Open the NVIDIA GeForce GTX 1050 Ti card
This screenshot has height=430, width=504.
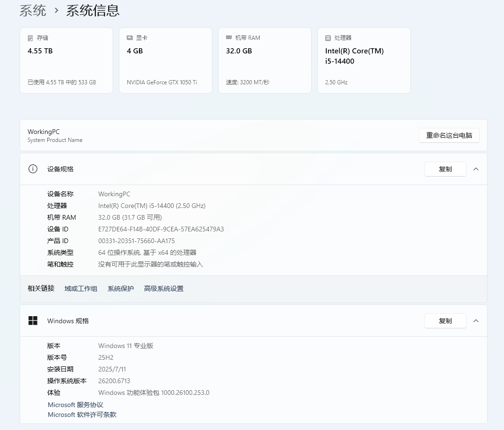[x=165, y=60]
